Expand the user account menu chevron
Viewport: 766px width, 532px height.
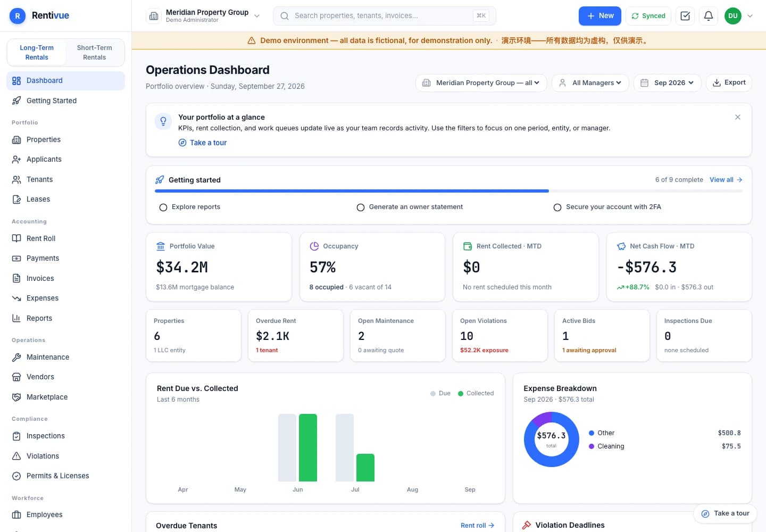[x=750, y=16]
